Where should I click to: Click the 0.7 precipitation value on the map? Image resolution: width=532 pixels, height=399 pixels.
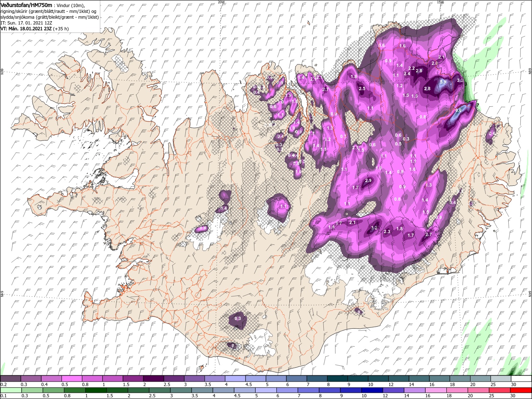click(343, 137)
